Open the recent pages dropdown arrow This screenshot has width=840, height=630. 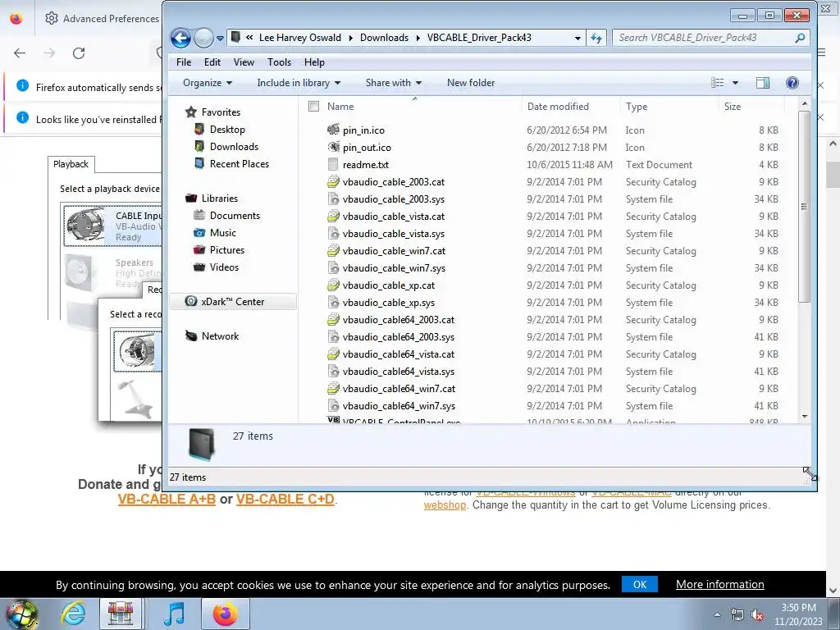tap(220, 38)
